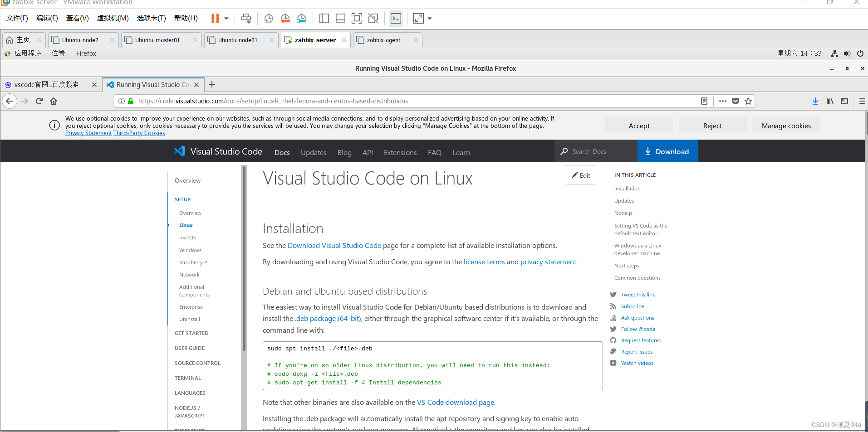Close the Running Visual Studio Code Firefox tab
Screen dimensions: 868x432
(196, 85)
